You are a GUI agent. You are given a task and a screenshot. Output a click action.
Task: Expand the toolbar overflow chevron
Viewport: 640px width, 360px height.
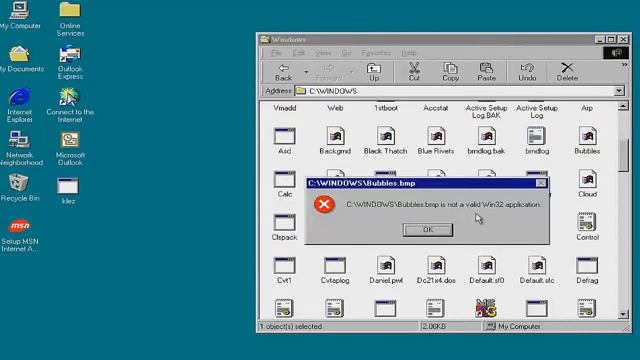click(624, 65)
